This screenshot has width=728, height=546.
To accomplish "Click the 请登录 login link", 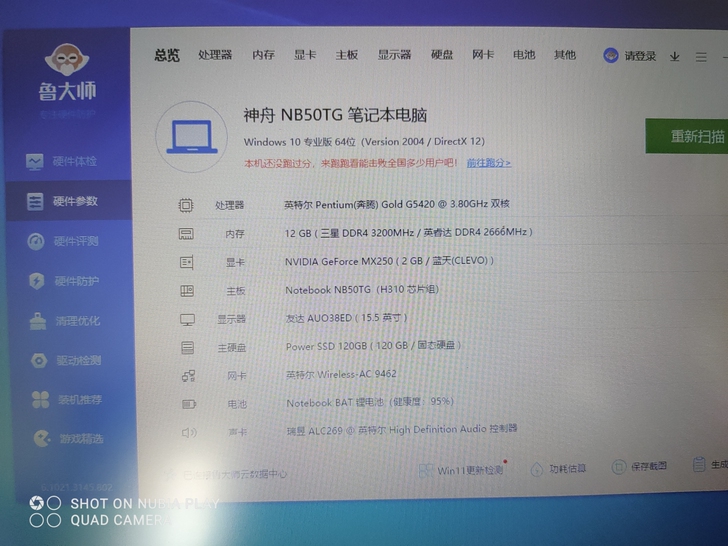I will [640, 56].
